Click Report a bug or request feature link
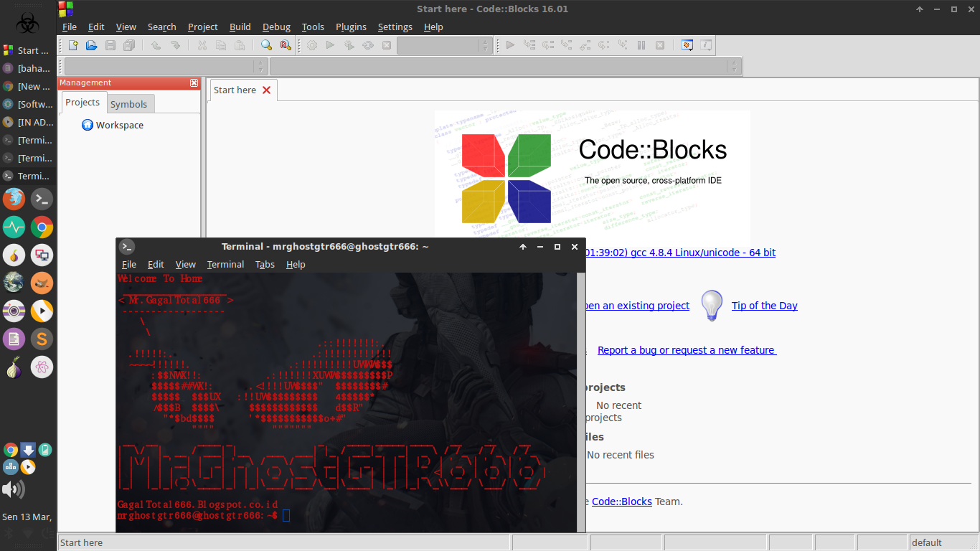The image size is (980, 551). coord(687,350)
